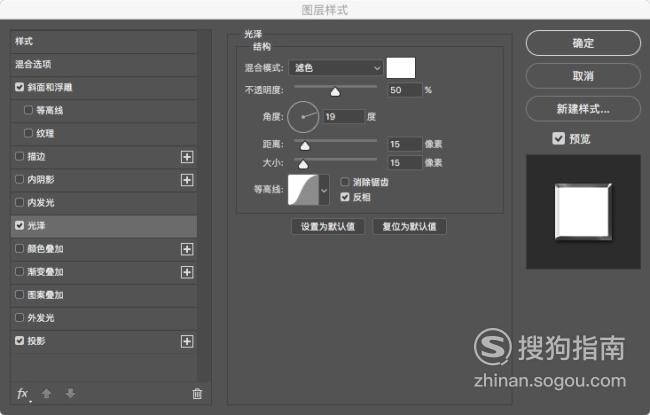
Task: Click the 大小 pixel value field
Action: click(404, 163)
